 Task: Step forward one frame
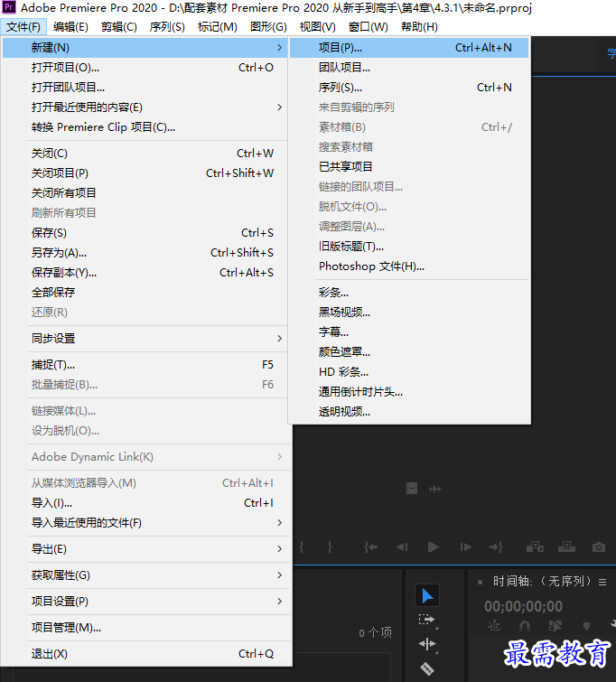pos(465,547)
